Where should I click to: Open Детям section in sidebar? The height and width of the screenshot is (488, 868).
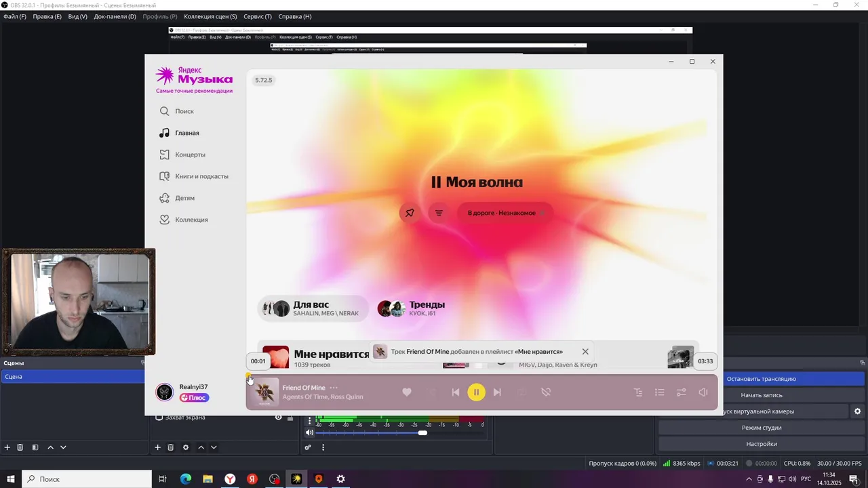[176, 198]
